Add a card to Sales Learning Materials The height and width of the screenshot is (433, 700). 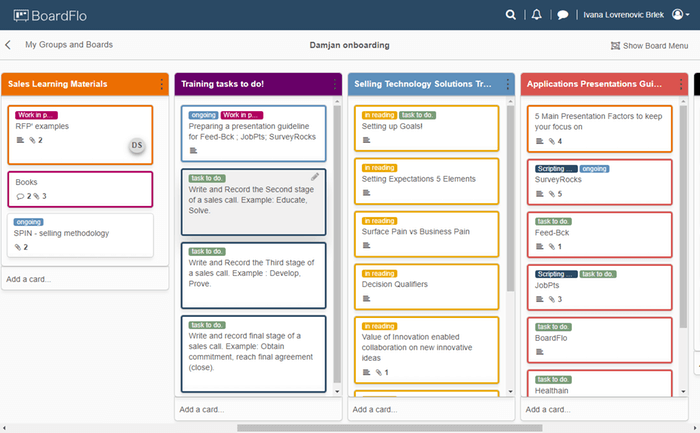28,279
